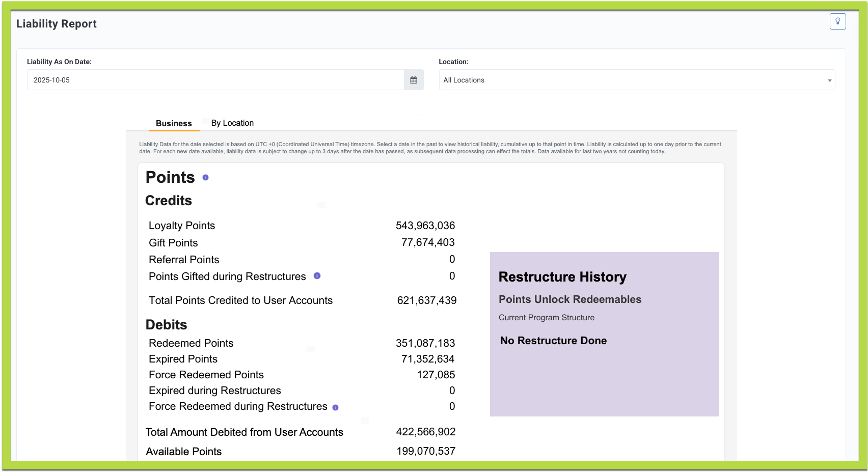Click No Restructure Done text
Image resolution: width=868 pixels, height=474 pixels.
554,341
